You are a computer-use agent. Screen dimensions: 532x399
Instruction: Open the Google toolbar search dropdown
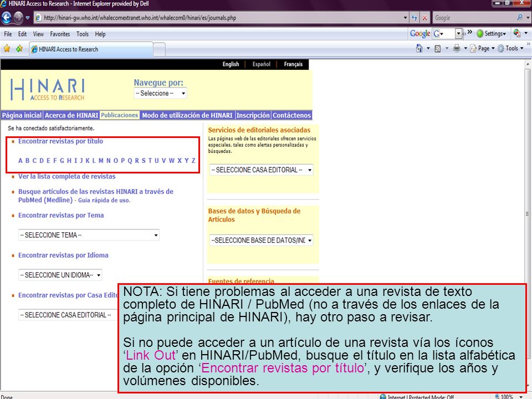459,33
